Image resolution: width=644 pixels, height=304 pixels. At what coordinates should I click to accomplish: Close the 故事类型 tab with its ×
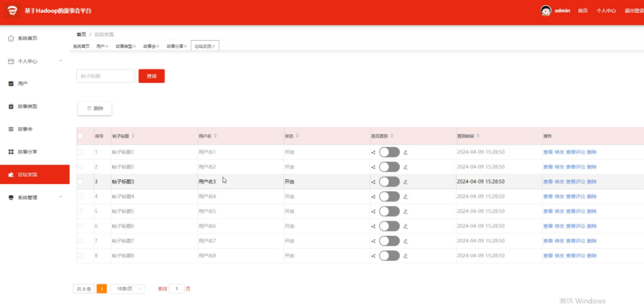point(135,47)
